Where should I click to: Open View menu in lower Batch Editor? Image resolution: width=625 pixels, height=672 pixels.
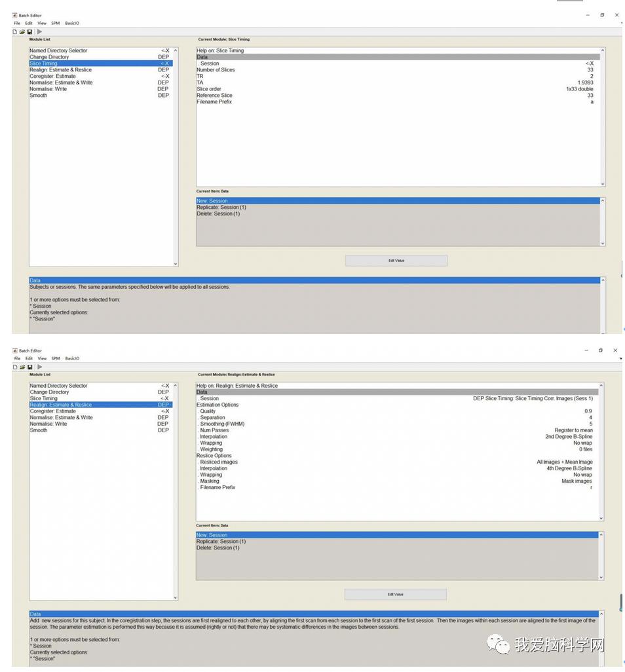[42, 358]
